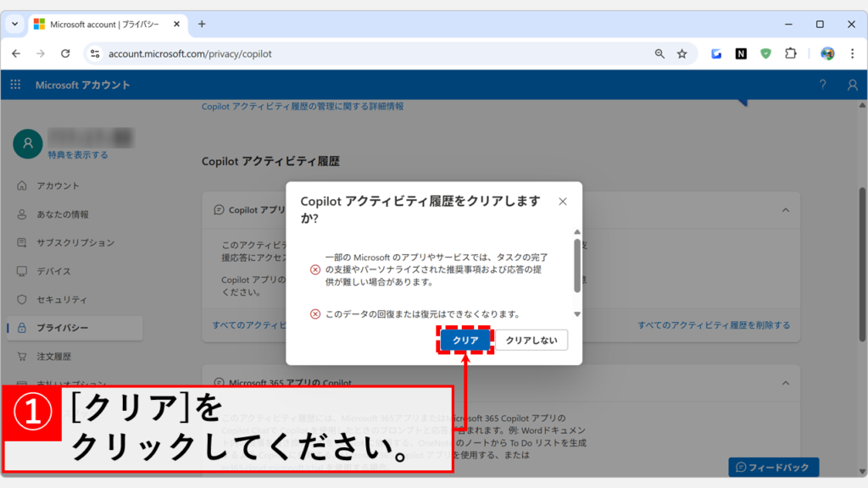Open サブスクリプション in the sidebar
868x488 pixels.
click(75, 242)
